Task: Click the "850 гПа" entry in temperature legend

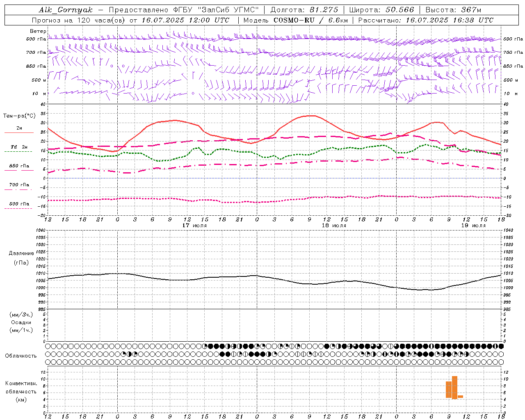Action: 19,166
